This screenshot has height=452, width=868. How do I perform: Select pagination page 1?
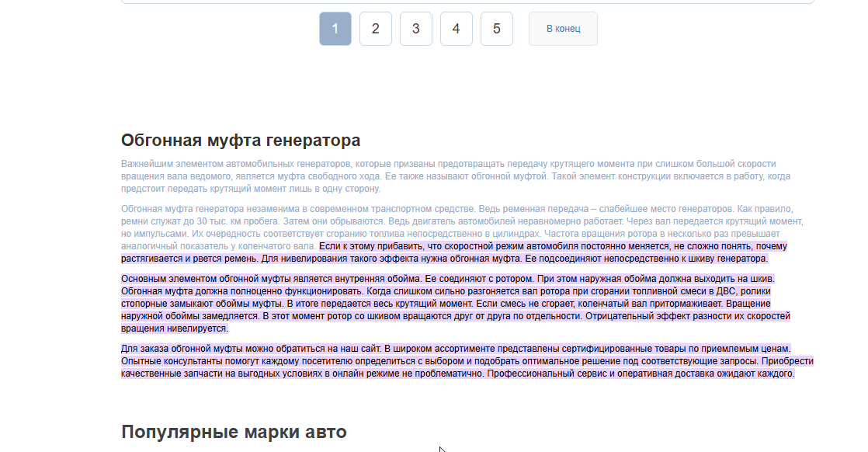tap(335, 29)
